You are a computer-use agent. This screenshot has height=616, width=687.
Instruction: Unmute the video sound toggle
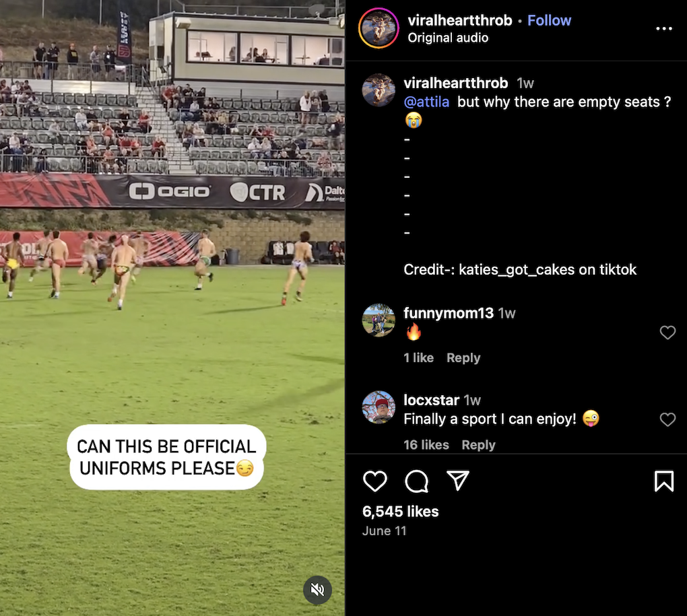click(317, 590)
